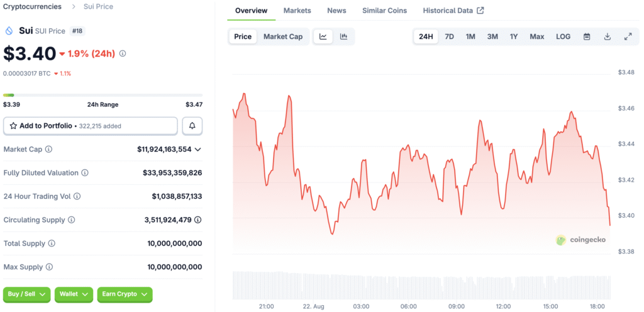Viewport: 644px width, 312px height.
Task: Click the $3.48 y-axis label
Action: [626, 72]
